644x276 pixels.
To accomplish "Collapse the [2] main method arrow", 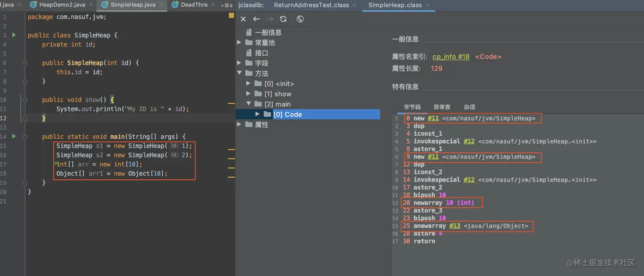I will pyautogui.click(x=248, y=104).
